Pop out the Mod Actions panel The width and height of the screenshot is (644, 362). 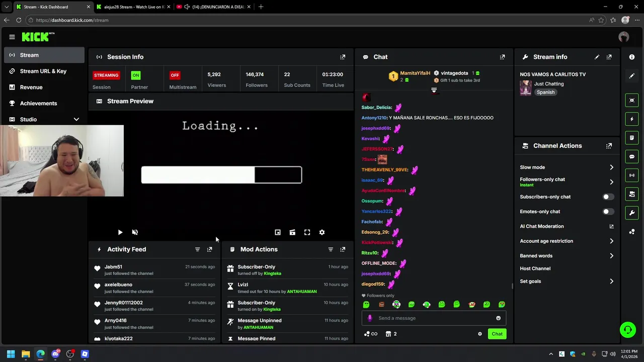click(x=343, y=249)
